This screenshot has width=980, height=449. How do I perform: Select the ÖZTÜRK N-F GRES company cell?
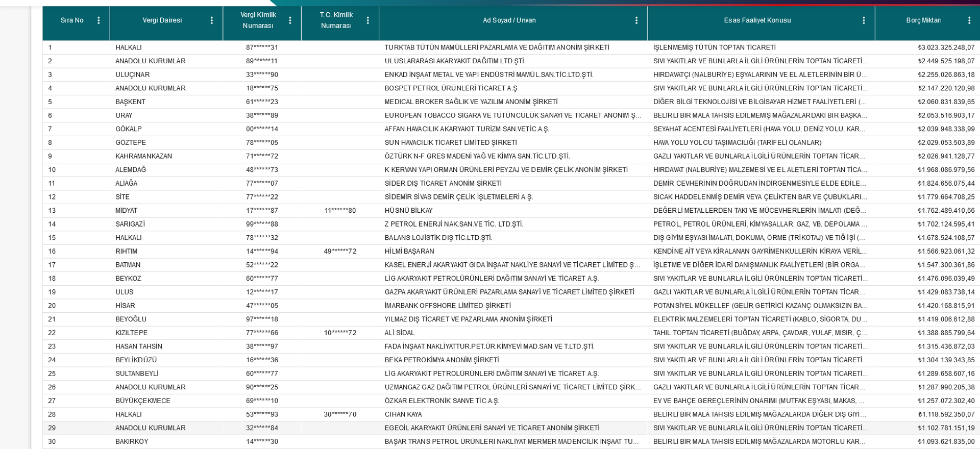click(513, 156)
